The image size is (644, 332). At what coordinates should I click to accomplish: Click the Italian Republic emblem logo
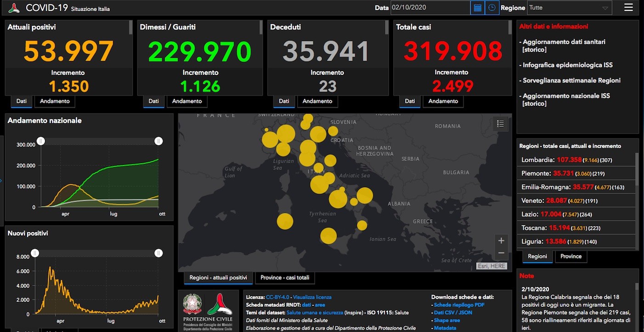coord(192,304)
